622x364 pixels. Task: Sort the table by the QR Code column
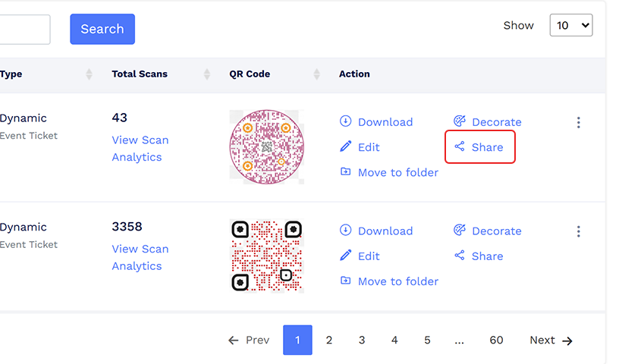[x=316, y=74]
